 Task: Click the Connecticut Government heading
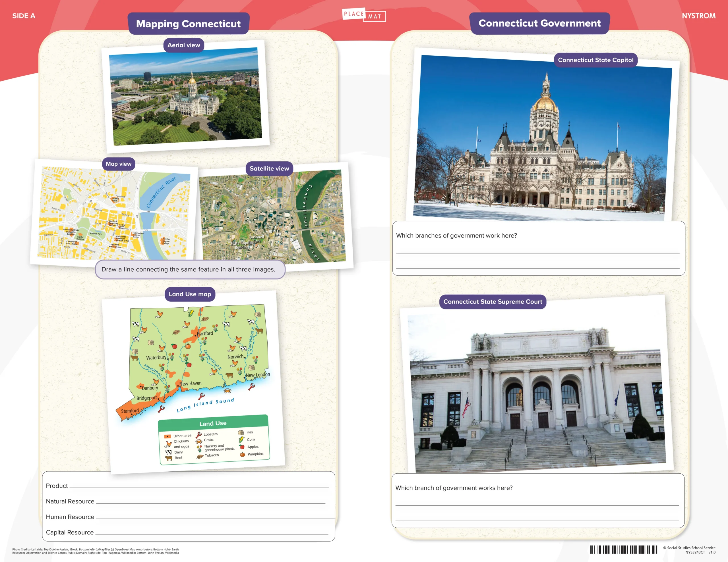pos(540,23)
